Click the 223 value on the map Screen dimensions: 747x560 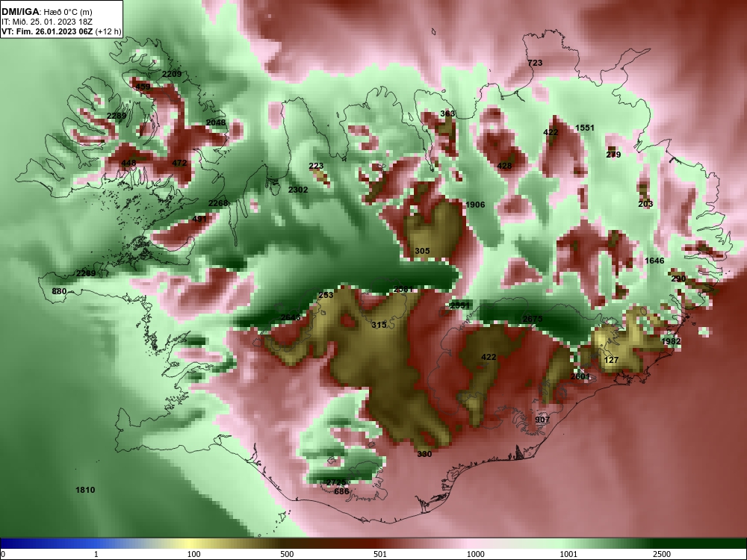316,166
